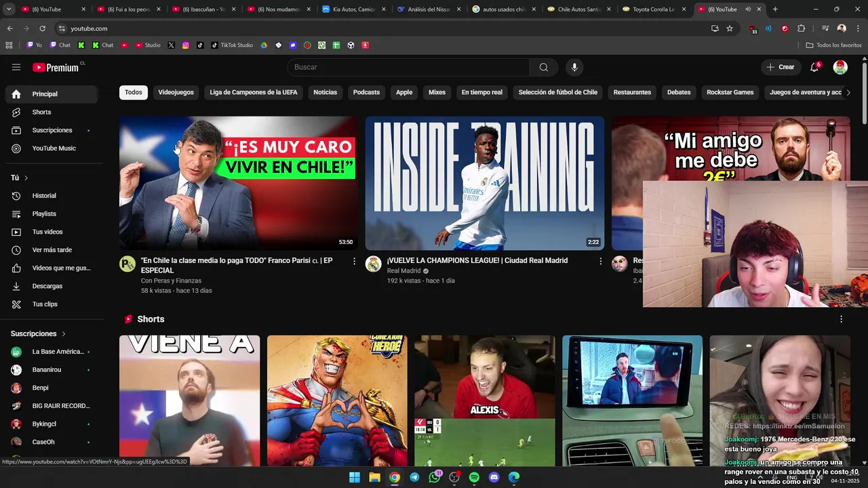Open Spotify from the taskbar
Viewport: 868px width, 488px height.
pyautogui.click(x=474, y=477)
